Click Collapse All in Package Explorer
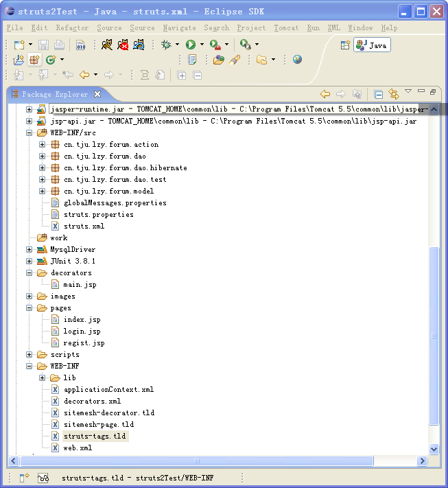The height and width of the screenshot is (488, 448). [378, 94]
